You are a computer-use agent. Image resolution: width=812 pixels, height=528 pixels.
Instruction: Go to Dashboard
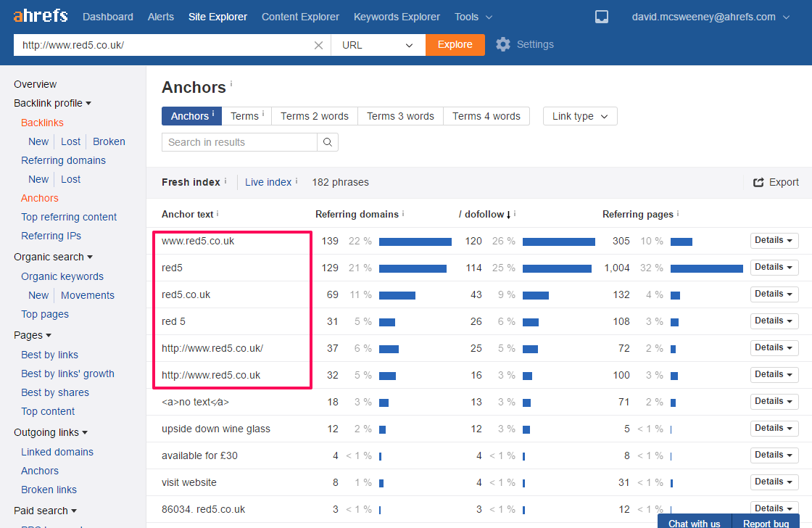click(108, 17)
